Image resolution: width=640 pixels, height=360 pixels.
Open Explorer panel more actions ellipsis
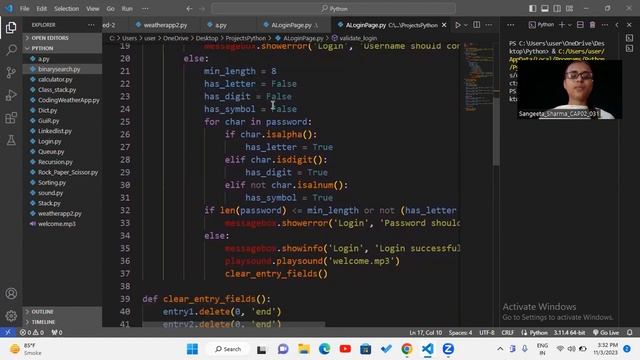pos(91,25)
